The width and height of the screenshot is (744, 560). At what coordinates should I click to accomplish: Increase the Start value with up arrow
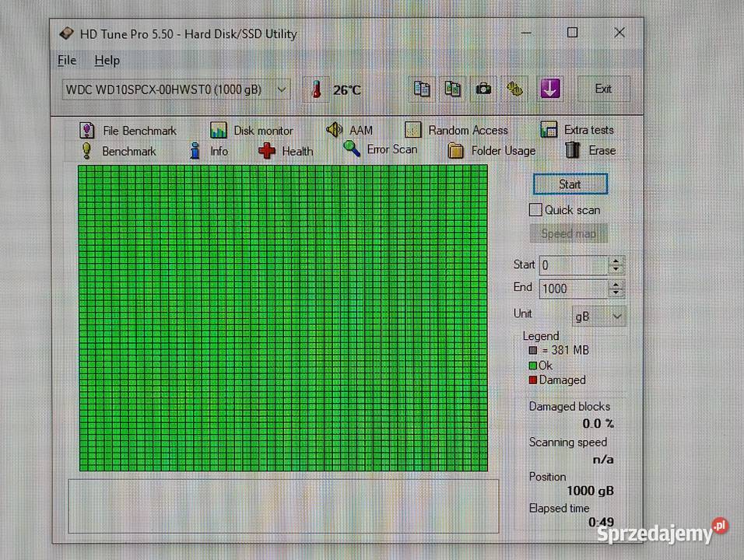(x=616, y=261)
